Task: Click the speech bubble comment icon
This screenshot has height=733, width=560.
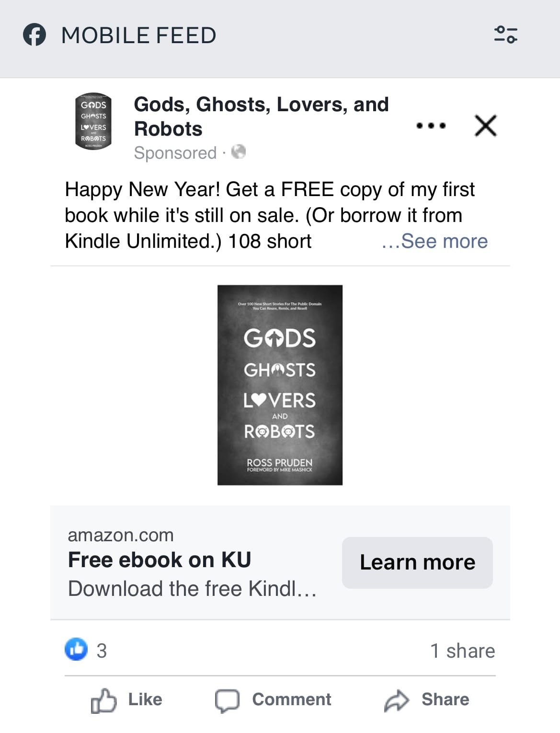Action: click(x=227, y=700)
